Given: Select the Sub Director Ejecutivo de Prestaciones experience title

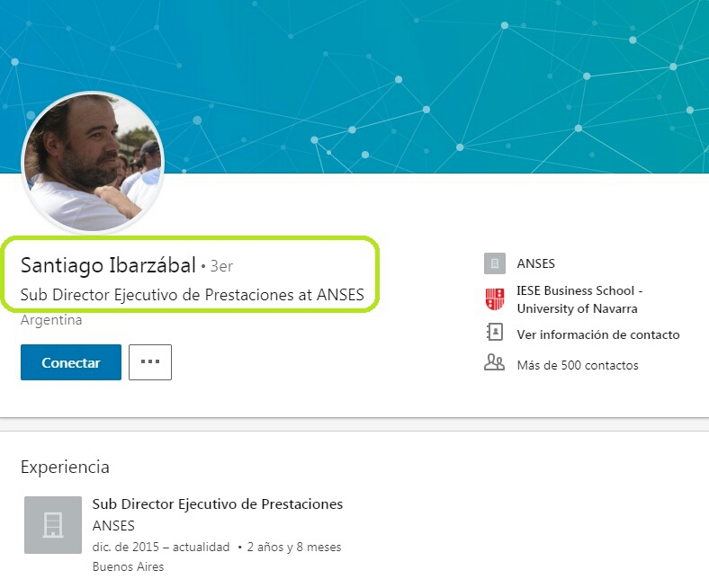Looking at the screenshot, I should (x=217, y=503).
